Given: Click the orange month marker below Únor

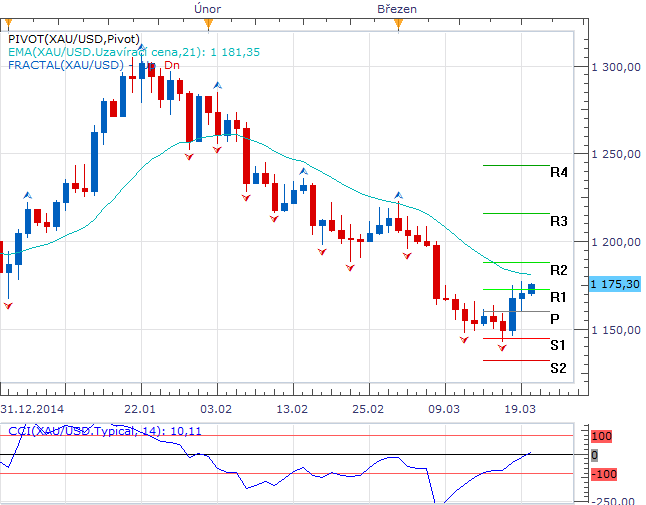Looking at the screenshot, I should point(208,24).
